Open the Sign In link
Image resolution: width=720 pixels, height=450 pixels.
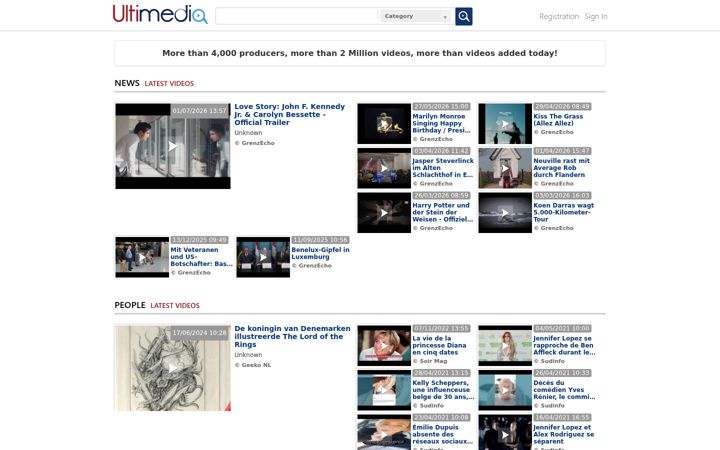[596, 17]
